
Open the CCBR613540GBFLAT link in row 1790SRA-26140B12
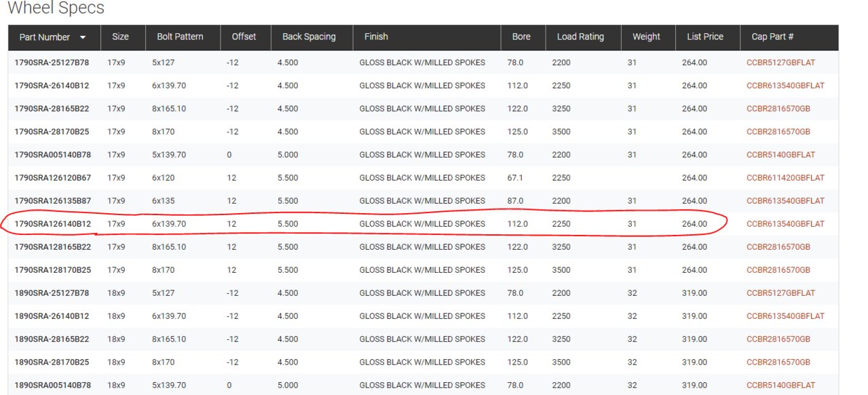tap(785, 86)
